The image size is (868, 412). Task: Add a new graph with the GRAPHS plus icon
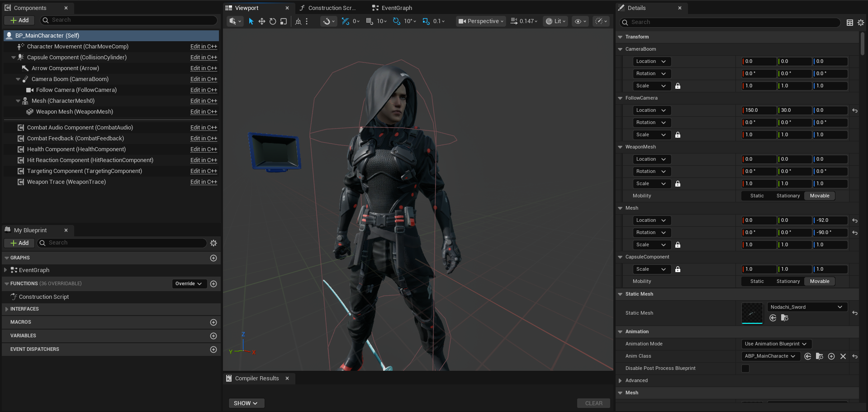[213, 258]
